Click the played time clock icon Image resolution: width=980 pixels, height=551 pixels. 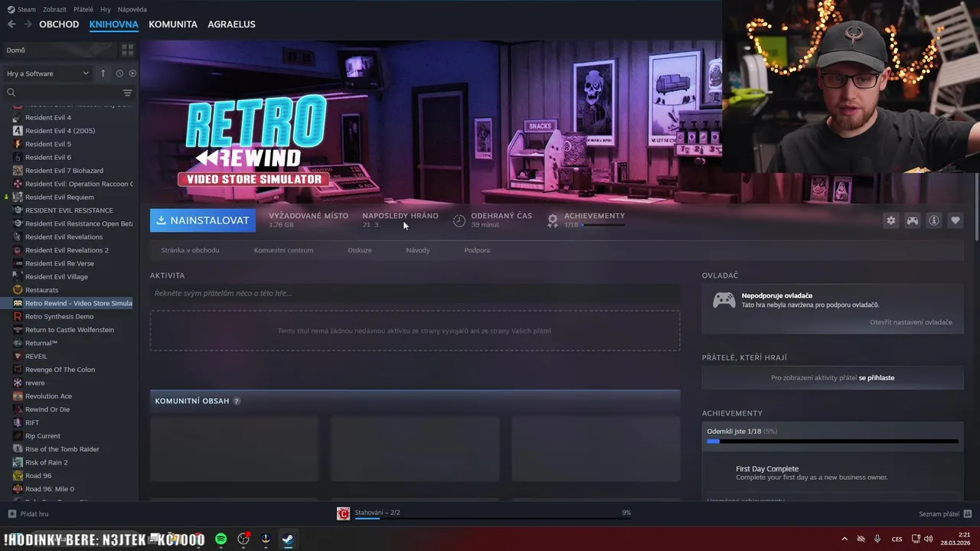pos(459,220)
